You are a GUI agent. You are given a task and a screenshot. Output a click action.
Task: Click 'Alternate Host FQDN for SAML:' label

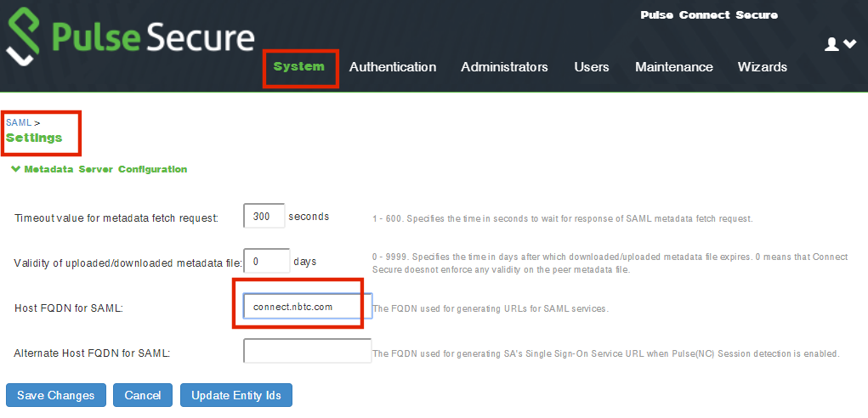[92, 353]
